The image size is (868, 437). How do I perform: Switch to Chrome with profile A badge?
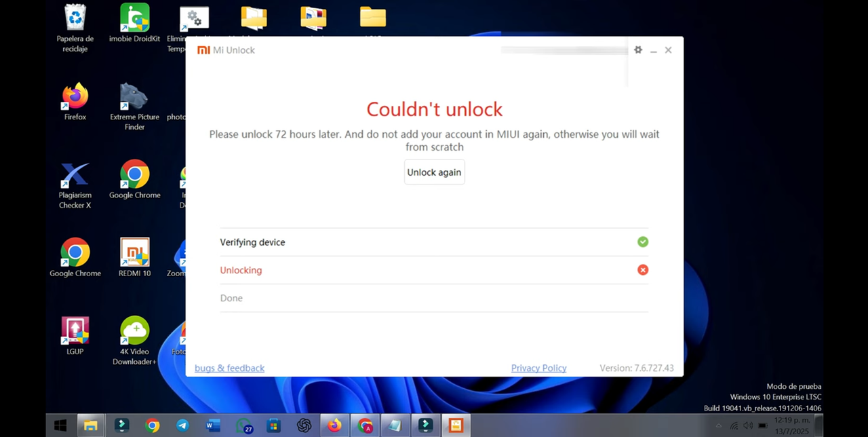[365, 425]
